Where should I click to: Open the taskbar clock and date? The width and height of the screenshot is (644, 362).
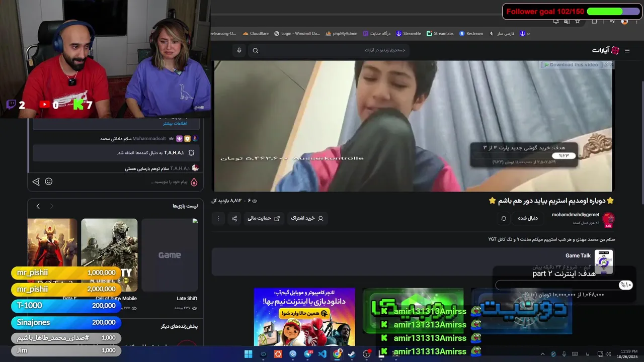[627, 354]
